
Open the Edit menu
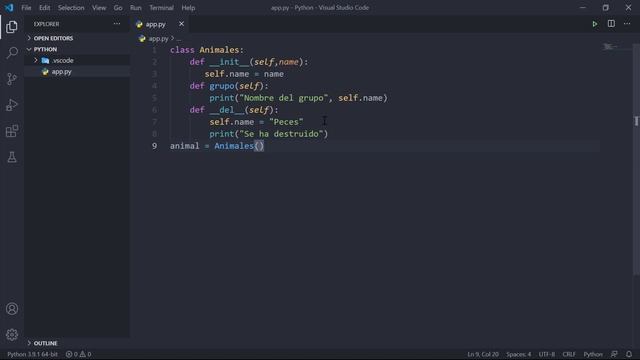pyautogui.click(x=44, y=8)
